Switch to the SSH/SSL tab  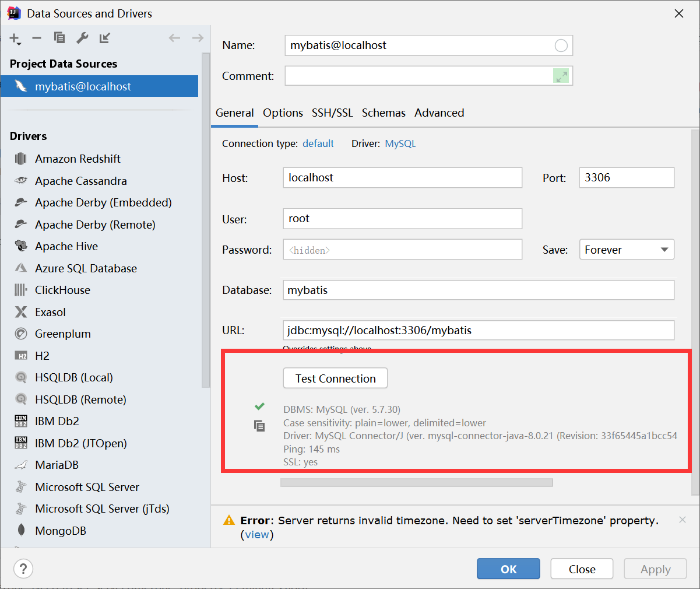tap(332, 113)
